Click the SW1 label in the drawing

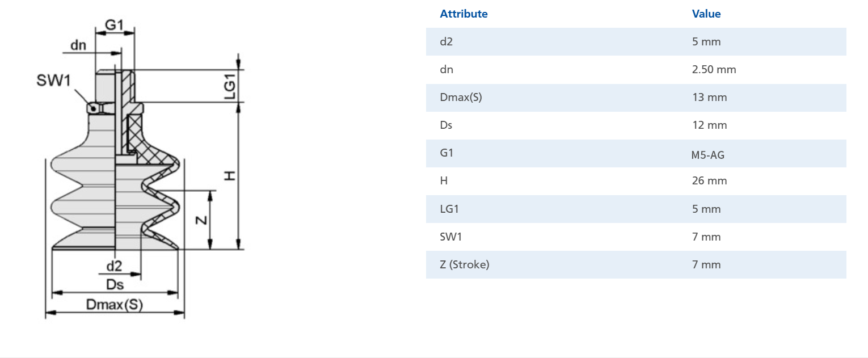click(53, 81)
